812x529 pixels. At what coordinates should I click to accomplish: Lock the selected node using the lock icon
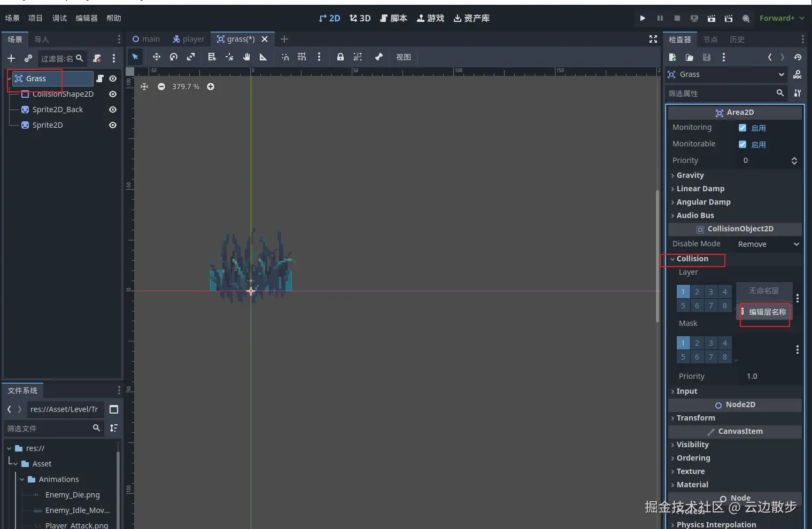pyautogui.click(x=340, y=57)
